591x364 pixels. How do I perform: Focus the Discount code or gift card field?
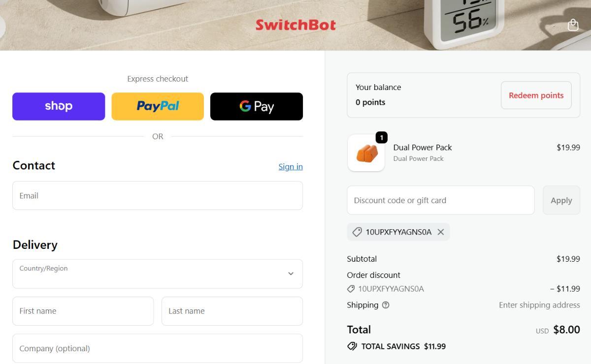pos(440,200)
